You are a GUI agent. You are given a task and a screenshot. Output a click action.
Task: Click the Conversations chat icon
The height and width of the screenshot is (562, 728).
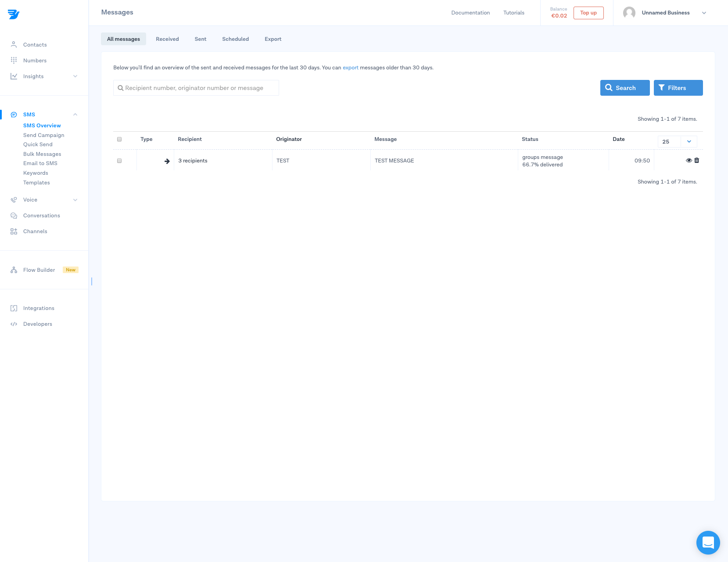pos(14,216)
